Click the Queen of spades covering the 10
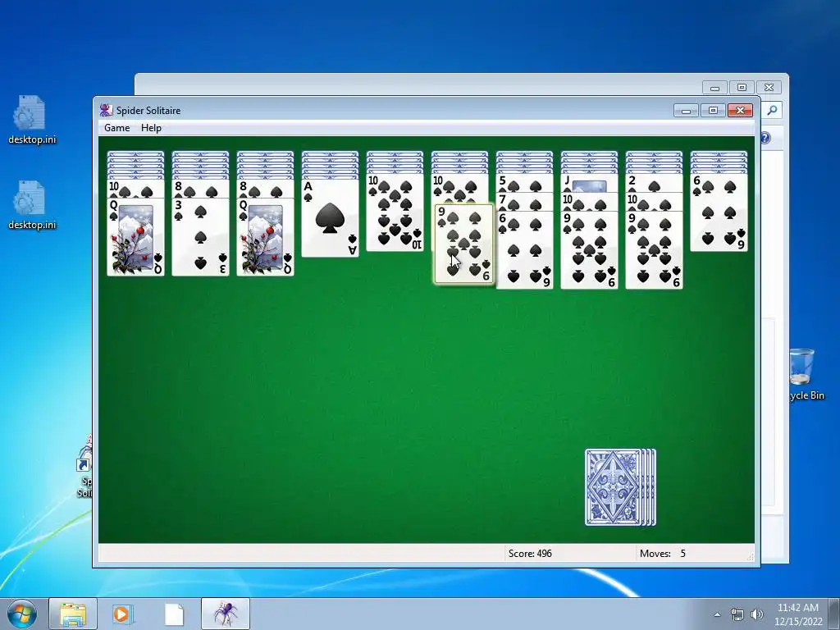 click(x=135, y=237)
